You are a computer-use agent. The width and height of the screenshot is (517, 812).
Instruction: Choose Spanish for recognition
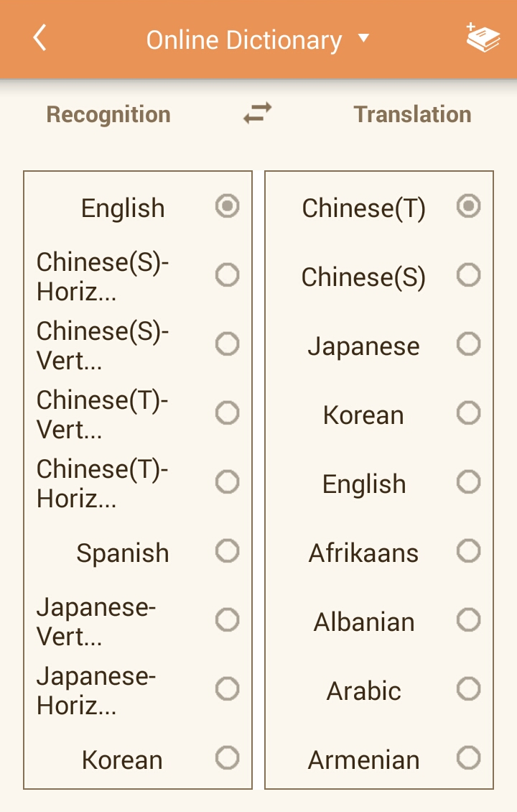(x=227, y=551)
